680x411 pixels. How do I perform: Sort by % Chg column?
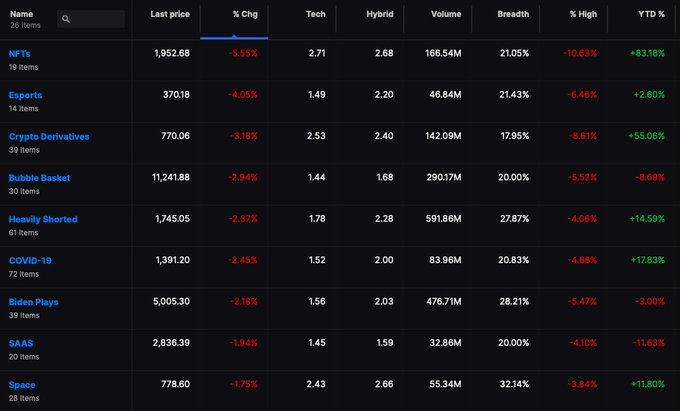(245, 14)
